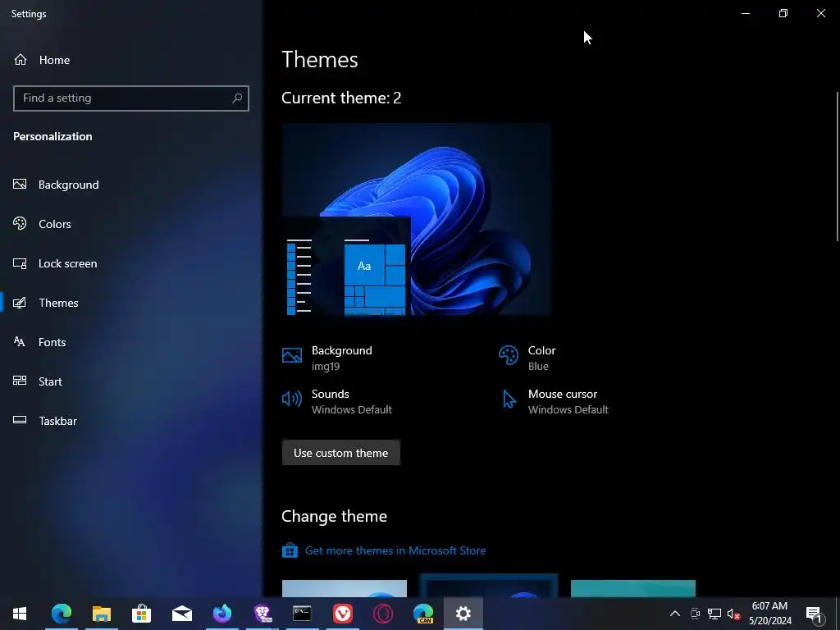Click Mouse cursor pointer icon
This screenshot has height=630, width=840.
point(509,399)
